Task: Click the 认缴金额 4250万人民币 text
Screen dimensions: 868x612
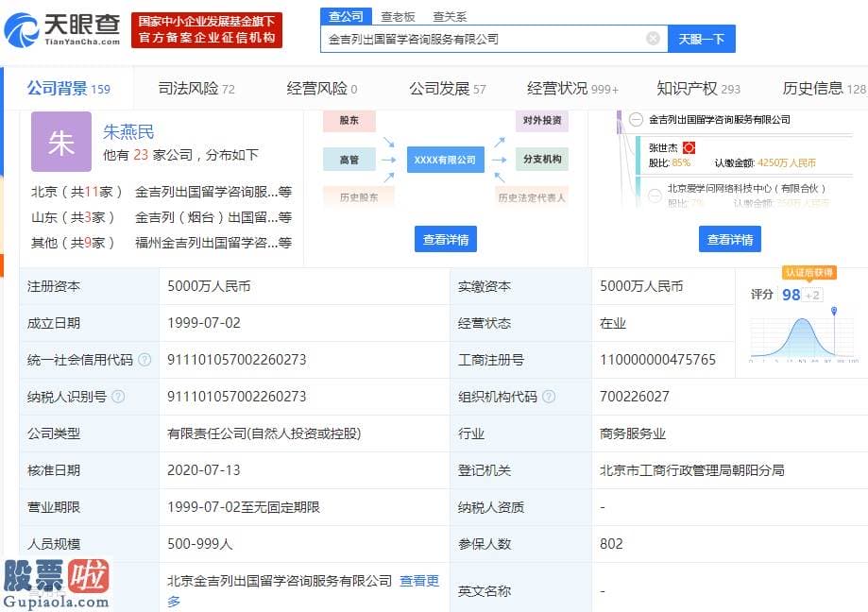Action: tap(765, 162)
